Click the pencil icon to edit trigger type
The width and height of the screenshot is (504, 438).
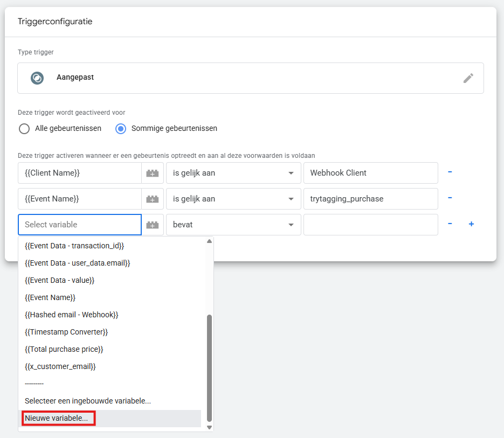[x=468, y=78]
